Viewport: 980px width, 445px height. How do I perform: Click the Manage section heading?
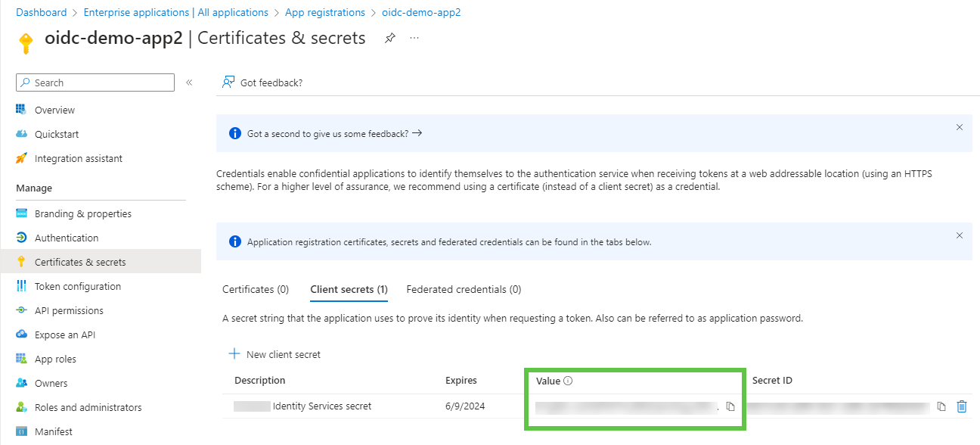[34, 188]
